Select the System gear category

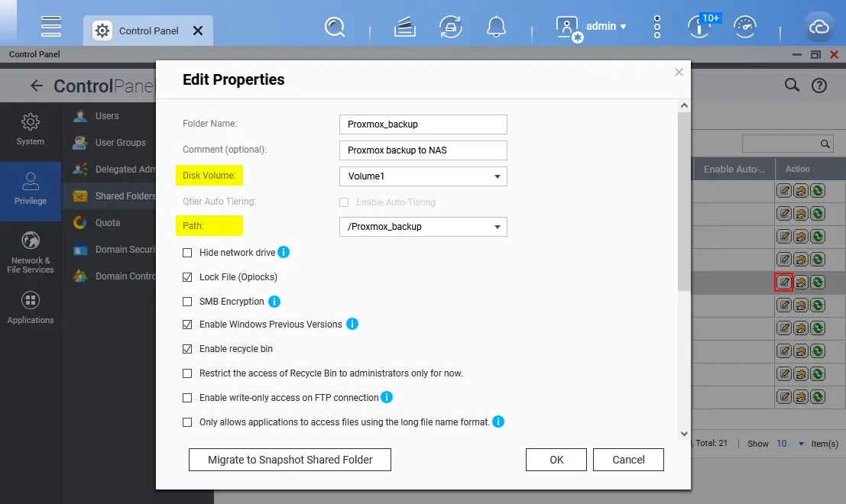(x=31, y=129)
